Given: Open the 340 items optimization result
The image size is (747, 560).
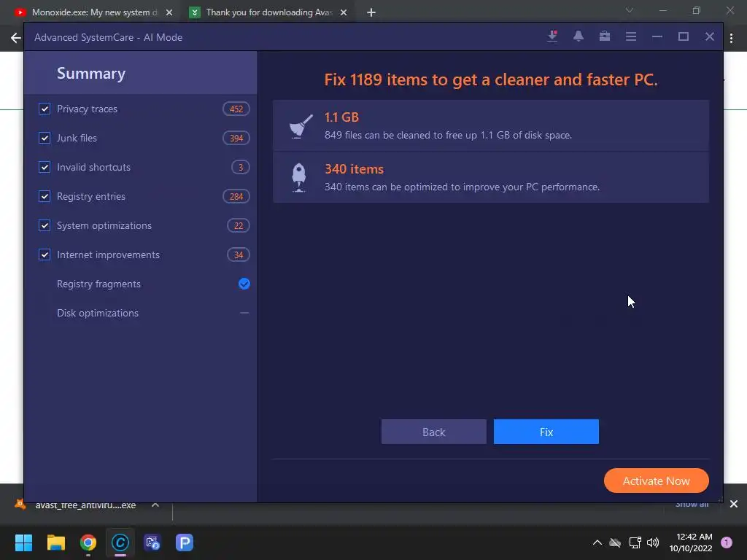Looking at the screenshot, I should [x=491, y=178].
